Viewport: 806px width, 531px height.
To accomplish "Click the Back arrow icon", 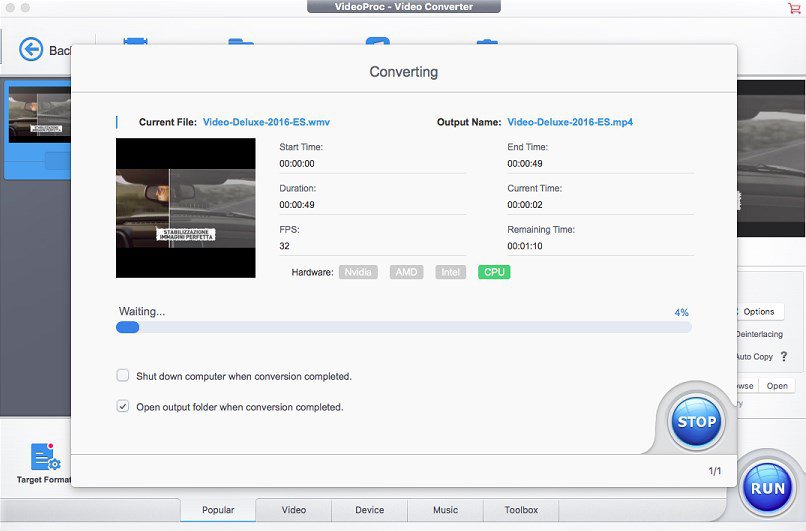I will coord(32,50).
